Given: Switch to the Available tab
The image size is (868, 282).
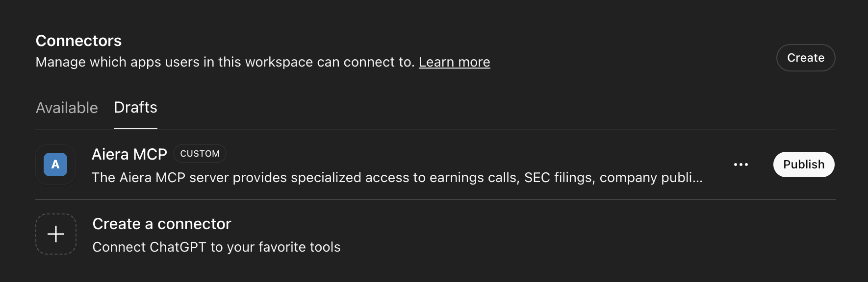Looking at the screenshot, I should (67, 108).
